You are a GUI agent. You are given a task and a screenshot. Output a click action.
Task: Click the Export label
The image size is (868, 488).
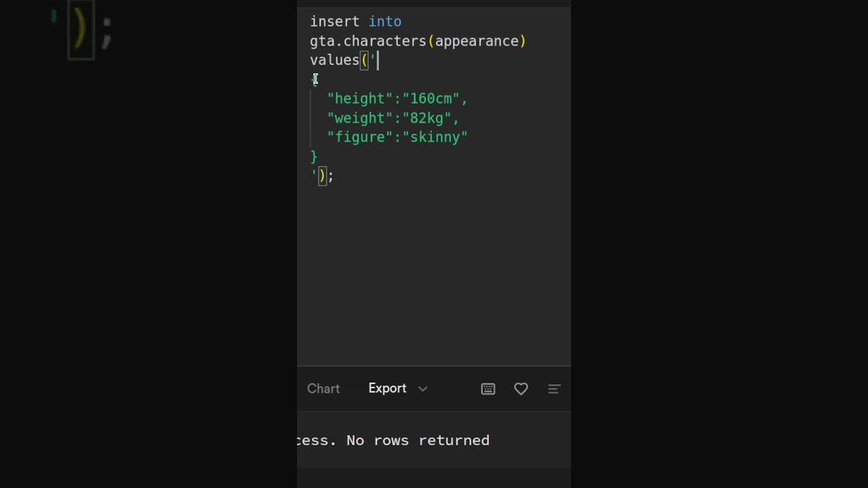[x=387, y=388]
